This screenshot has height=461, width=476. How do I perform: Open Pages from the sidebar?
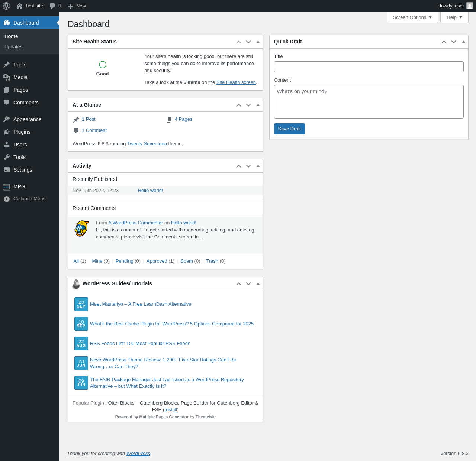[x=30, y=90]
